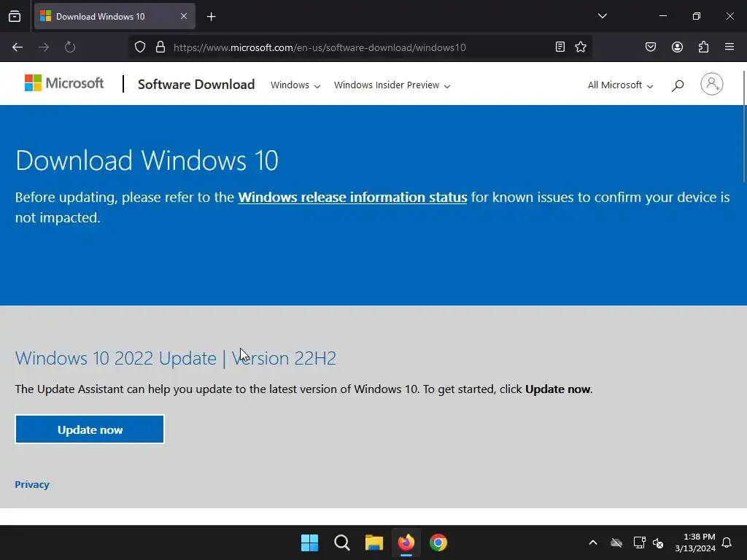The image size is (747, 560).
Task: Expand the All Microsoft menu
Action: click(620, 85)
